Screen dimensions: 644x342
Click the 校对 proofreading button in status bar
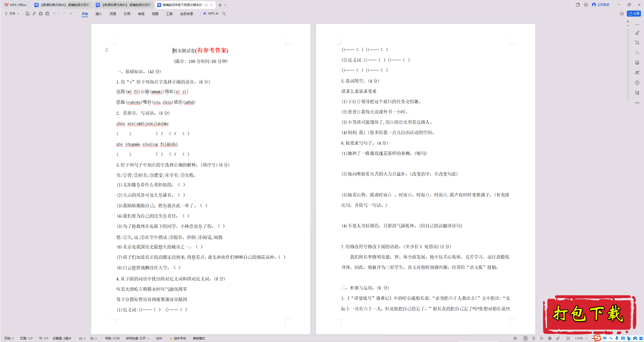coord(159,338)
